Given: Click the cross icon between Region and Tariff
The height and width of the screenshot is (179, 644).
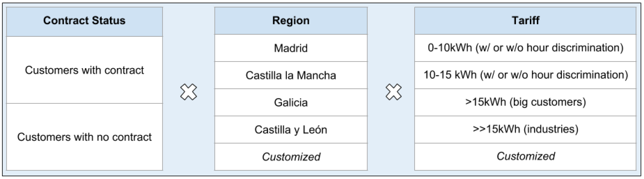Looking at the screenshot, I should click(x=393, y=92).
